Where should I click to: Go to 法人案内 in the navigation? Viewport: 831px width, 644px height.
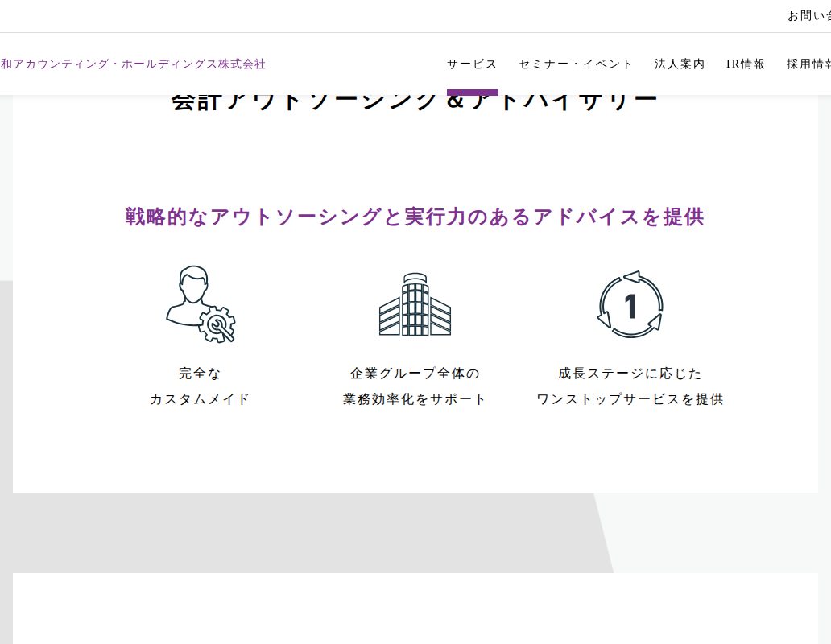pos(680,64)
